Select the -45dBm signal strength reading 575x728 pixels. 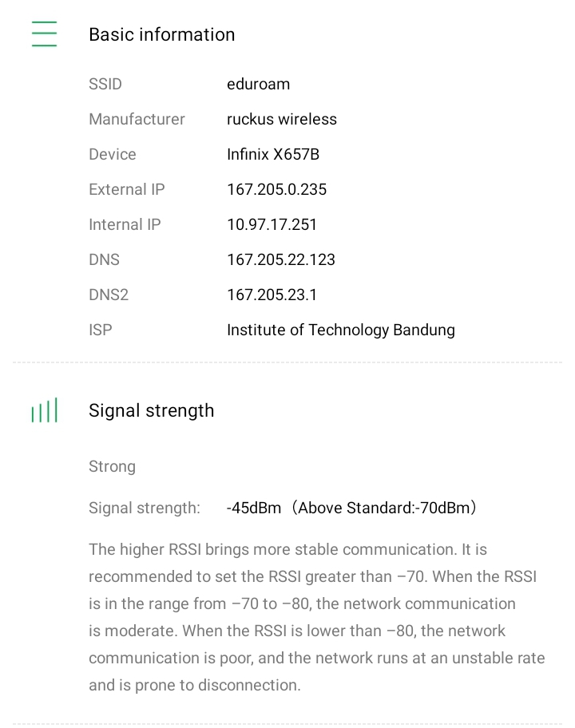(x=253, y=508)
